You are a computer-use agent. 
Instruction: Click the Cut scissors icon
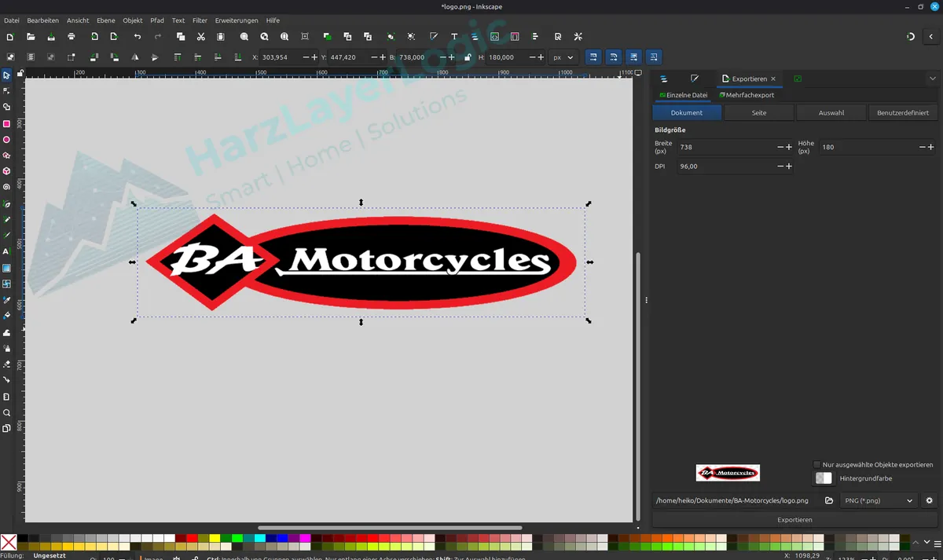click(200, 36)
